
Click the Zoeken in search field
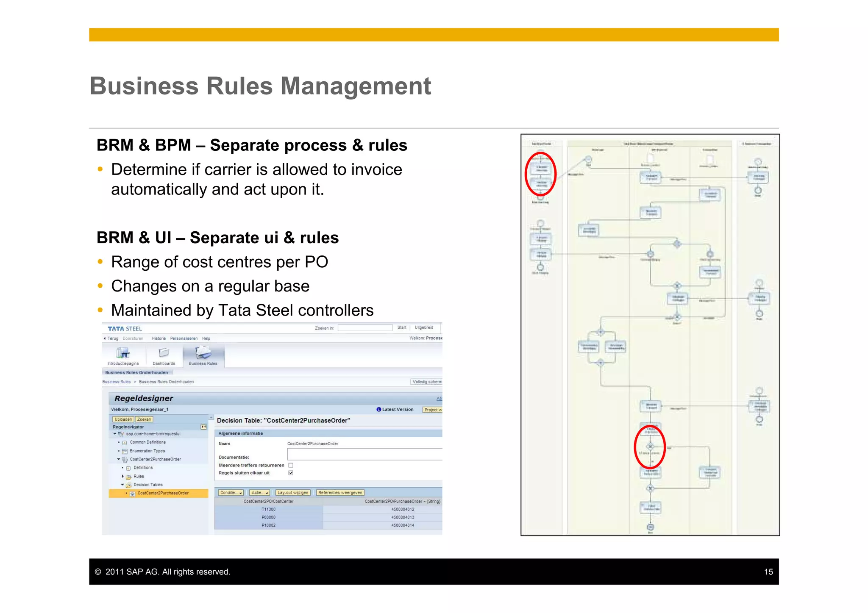point(365,328)
